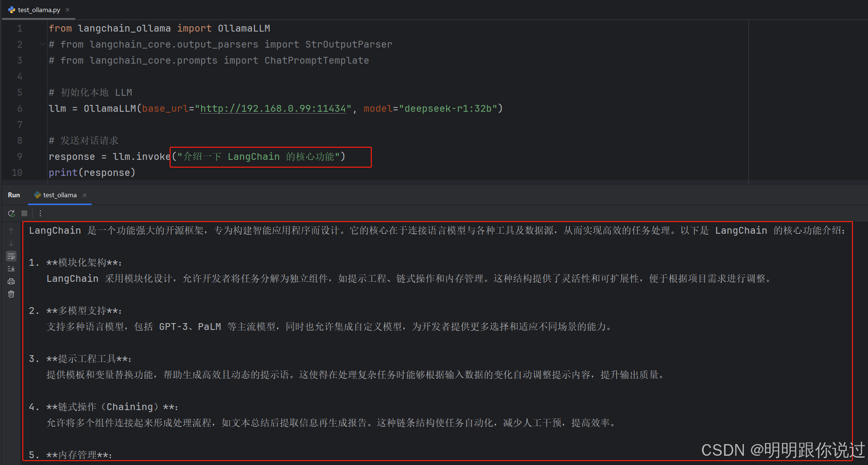Click llm.invoke call on line 9
Screen dimensions: 868x465
coord(141,156)
